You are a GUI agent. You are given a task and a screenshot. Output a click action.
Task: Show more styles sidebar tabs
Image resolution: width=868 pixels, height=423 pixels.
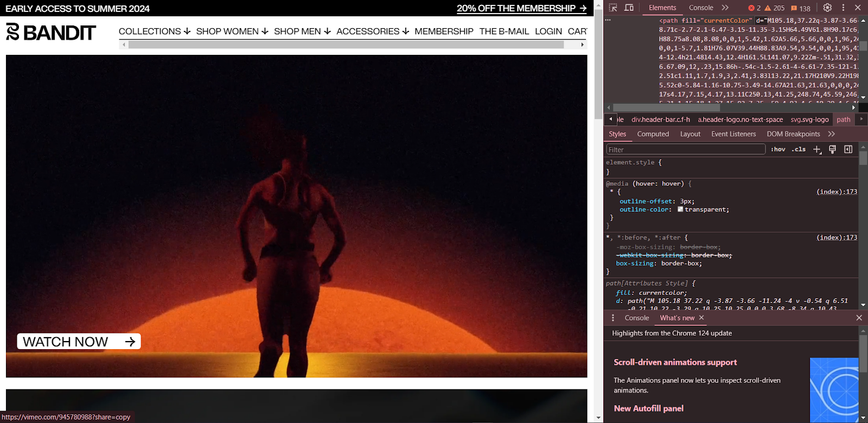pos(832,134)
